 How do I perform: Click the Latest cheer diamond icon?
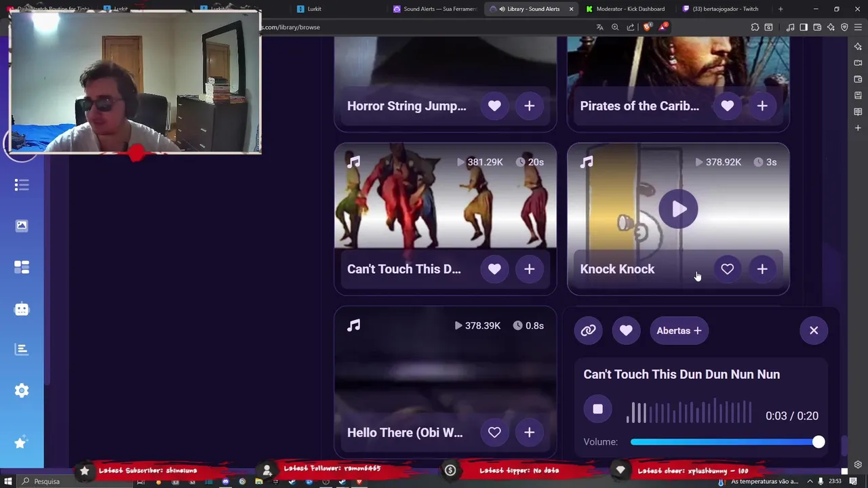point(620,470)
